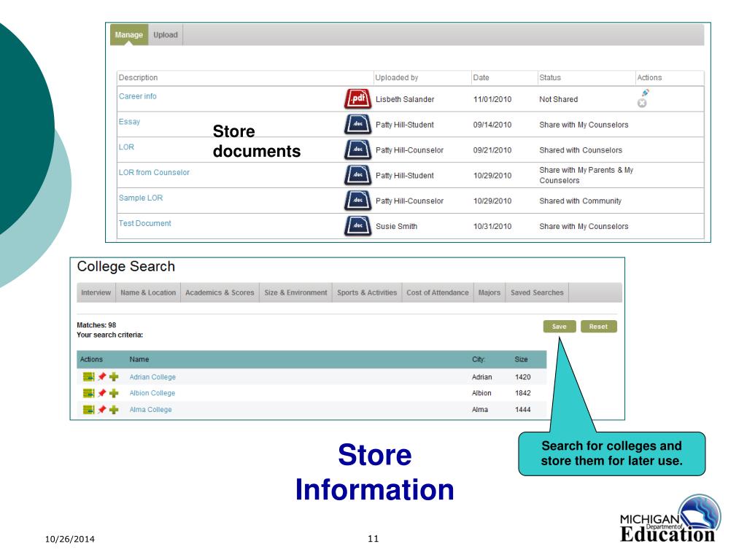The image size is (747, 560).
Task: Open the Career info PDF icon
Action: (x=357, y=99)
